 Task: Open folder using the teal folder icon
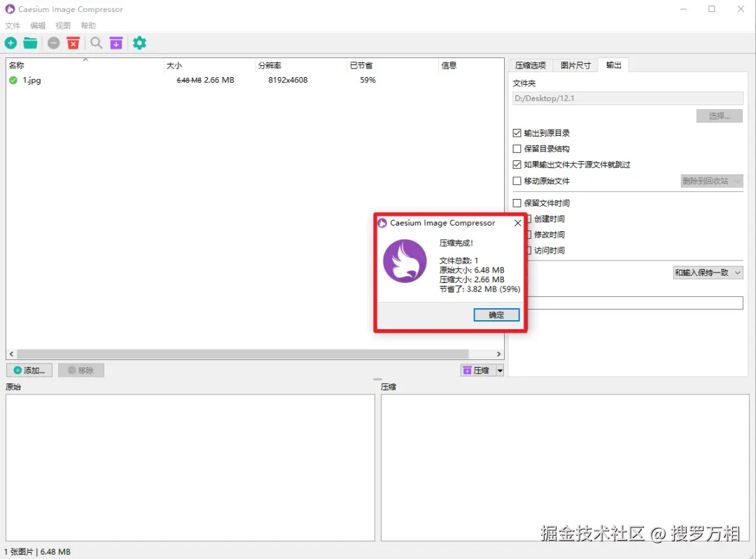(x=30, y=43)
